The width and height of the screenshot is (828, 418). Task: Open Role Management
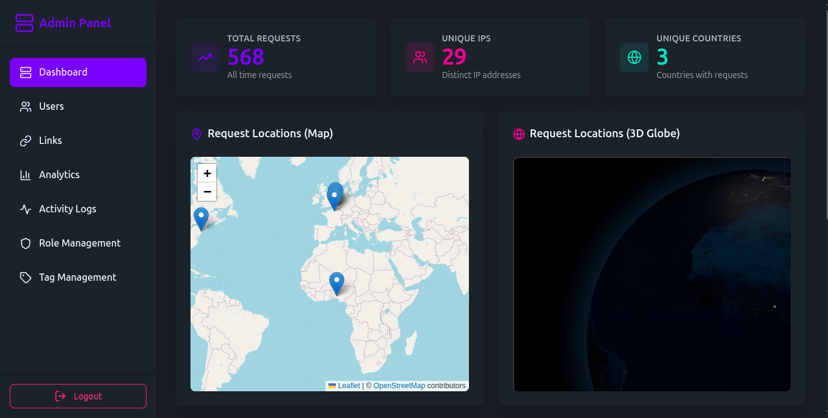click(x=78, y=243)
